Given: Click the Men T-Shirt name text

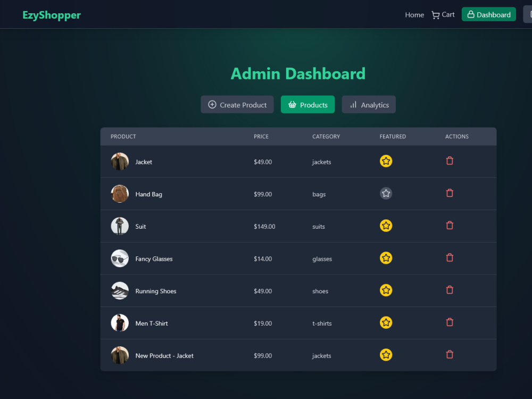Looking at the screenshot, I should click(x=152, y=323).
